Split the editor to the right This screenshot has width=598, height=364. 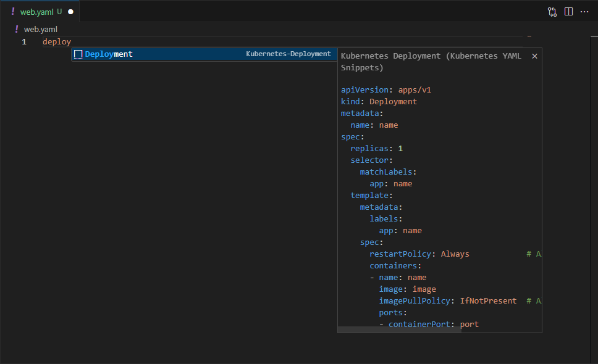(x=568, y=12)
